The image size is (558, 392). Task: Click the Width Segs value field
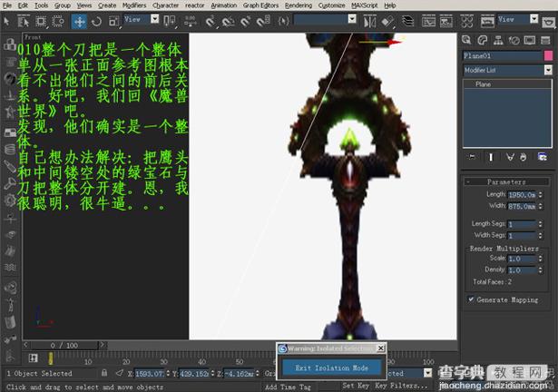pyautogui.click(x=522, y=236)
